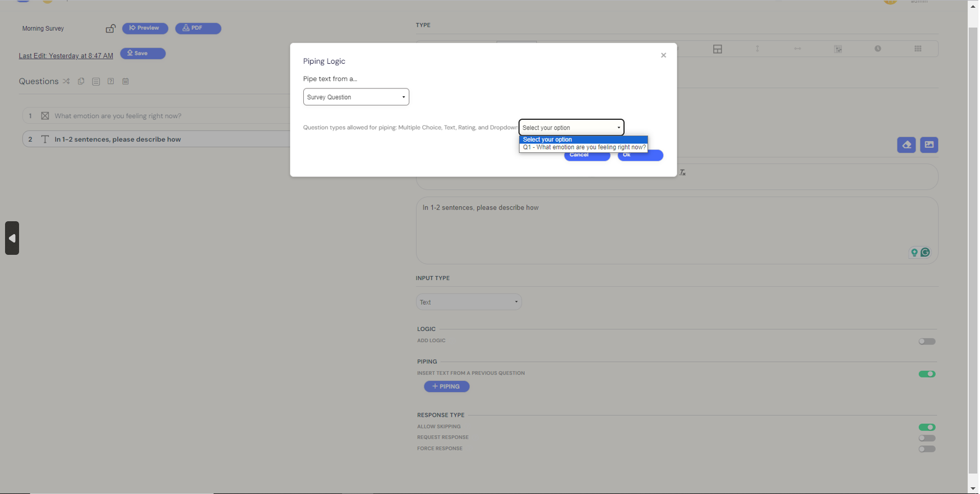Open the Input Type Text dropdown
Image resolution: width=980 pixels, height=494 pixels.
[x=469, y=302]
